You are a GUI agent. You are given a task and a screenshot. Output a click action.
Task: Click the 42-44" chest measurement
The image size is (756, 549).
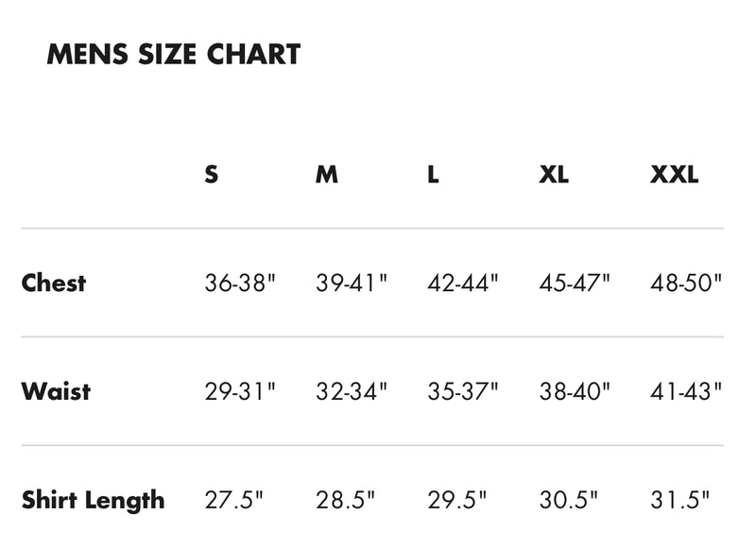click(462, 283)
